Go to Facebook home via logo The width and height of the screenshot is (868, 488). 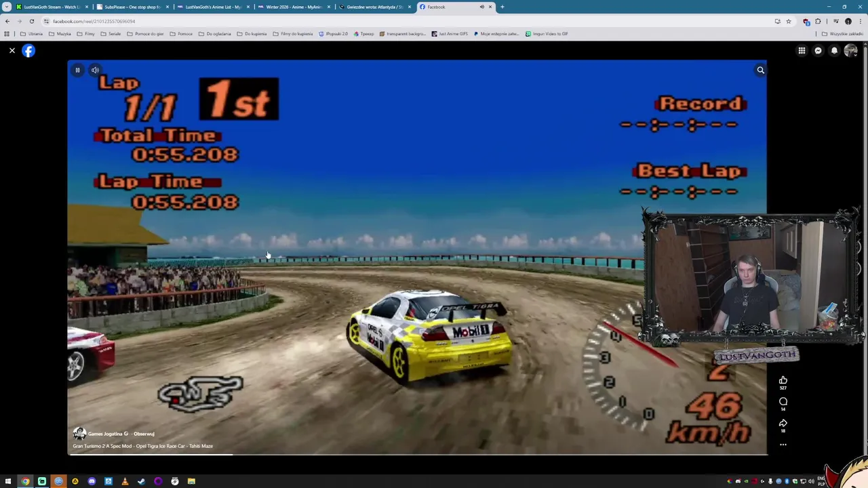28,51
